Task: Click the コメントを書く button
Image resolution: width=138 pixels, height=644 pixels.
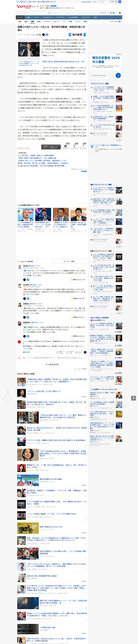Action: pos(69,261)
